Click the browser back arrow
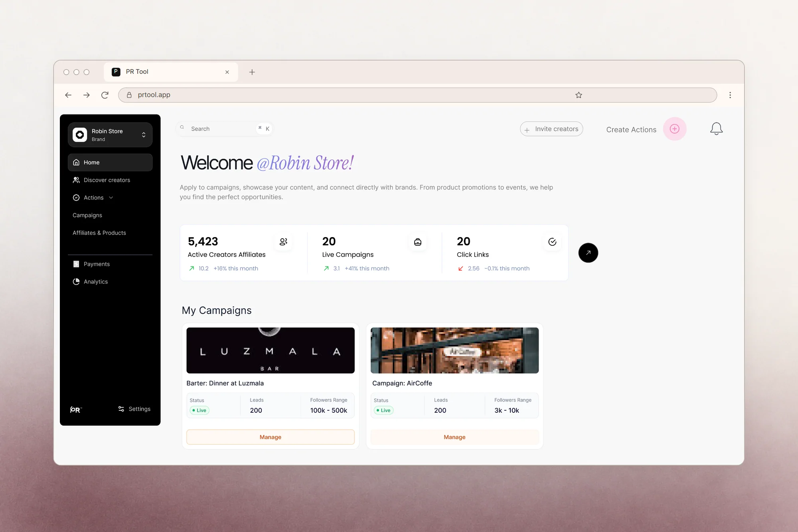Screen dimensions: 798x532 (x=68, y=95)
